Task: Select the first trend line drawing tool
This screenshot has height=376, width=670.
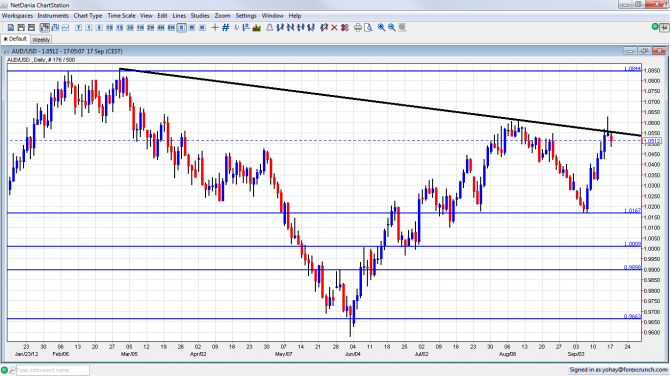Action: (x=280, y=27)
